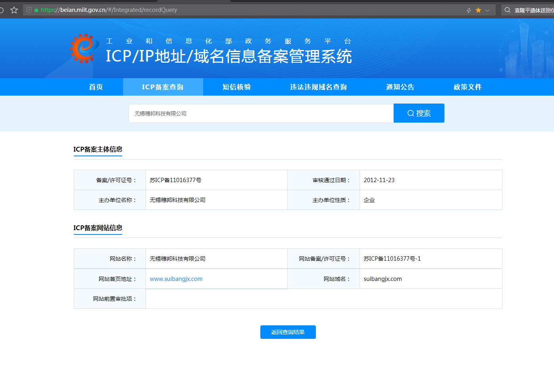
Task: Go to 违法违规域名查询 tab
Action: (318, 87)
